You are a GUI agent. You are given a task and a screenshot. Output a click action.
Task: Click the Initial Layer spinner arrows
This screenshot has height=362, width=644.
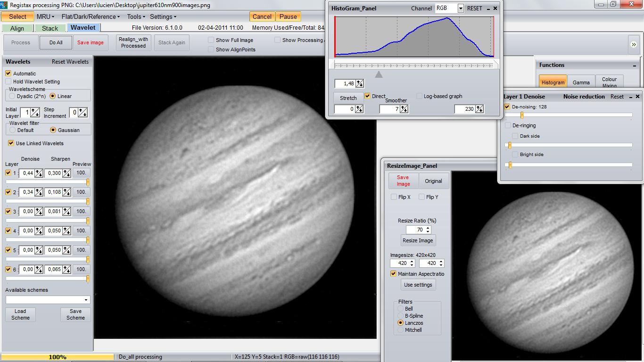pyautogui.click(x=35, y=112)
